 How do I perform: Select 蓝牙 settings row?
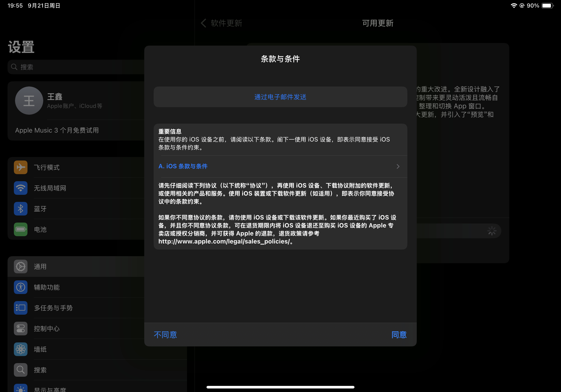pos(76,209)
